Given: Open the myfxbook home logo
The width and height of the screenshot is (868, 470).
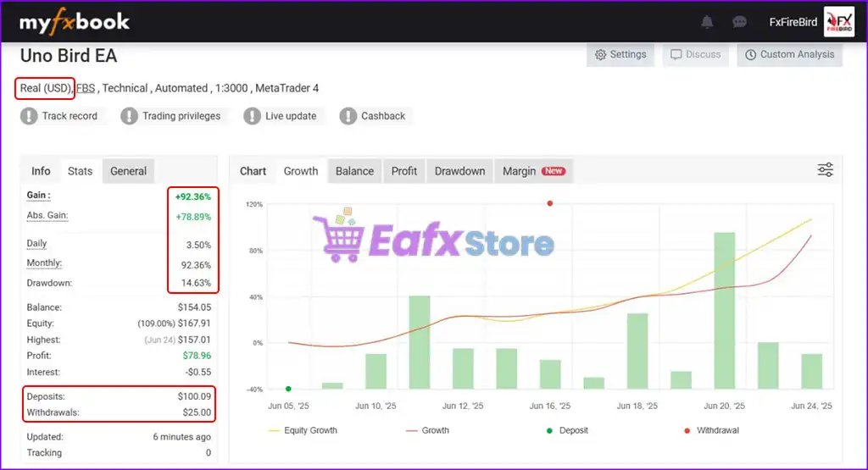Looking at the screenshot, I should point(75,22).
